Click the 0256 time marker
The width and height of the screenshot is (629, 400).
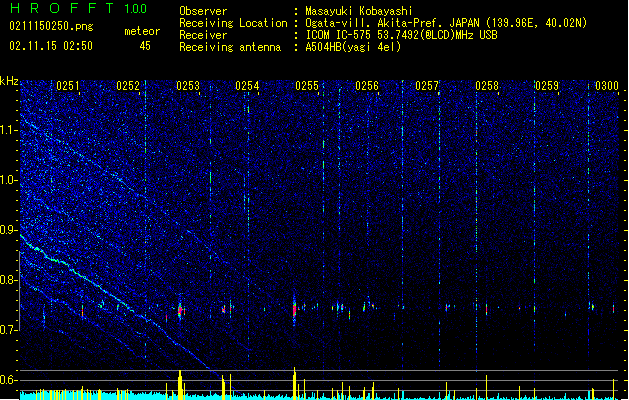[367, 86]
